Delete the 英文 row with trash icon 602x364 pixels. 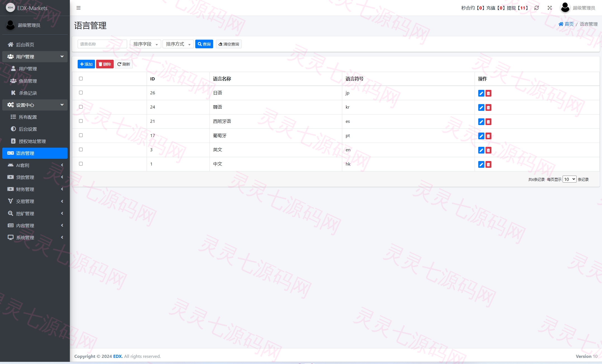488,150
